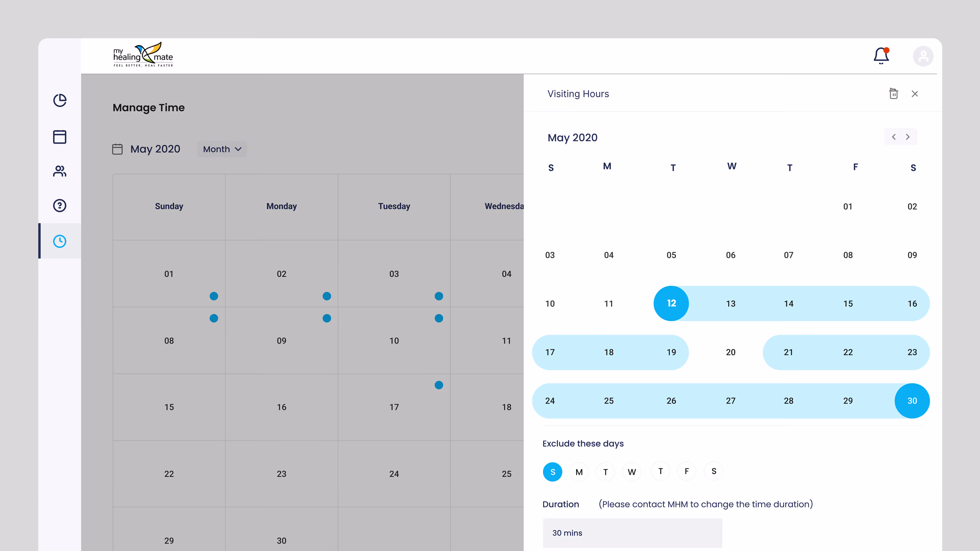Select date 12 in Visiting Hours calendar
The image size is (980, 551).
tap(671, 304)
